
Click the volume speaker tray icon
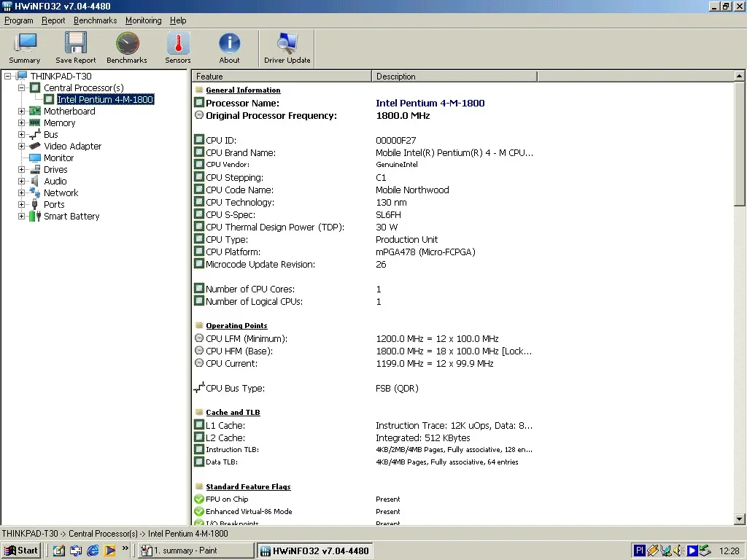coord(678,551)
